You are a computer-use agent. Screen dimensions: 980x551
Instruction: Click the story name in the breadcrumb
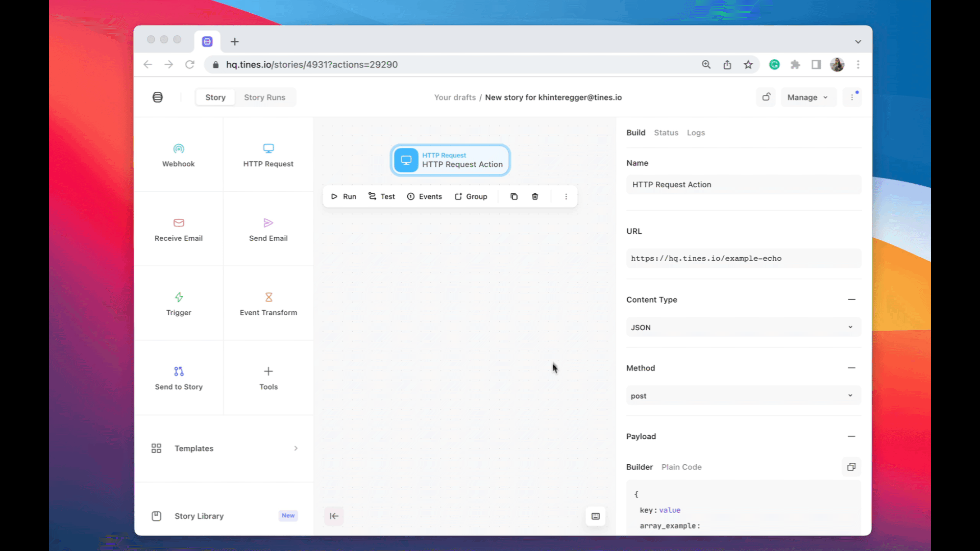tap(553, 97)
